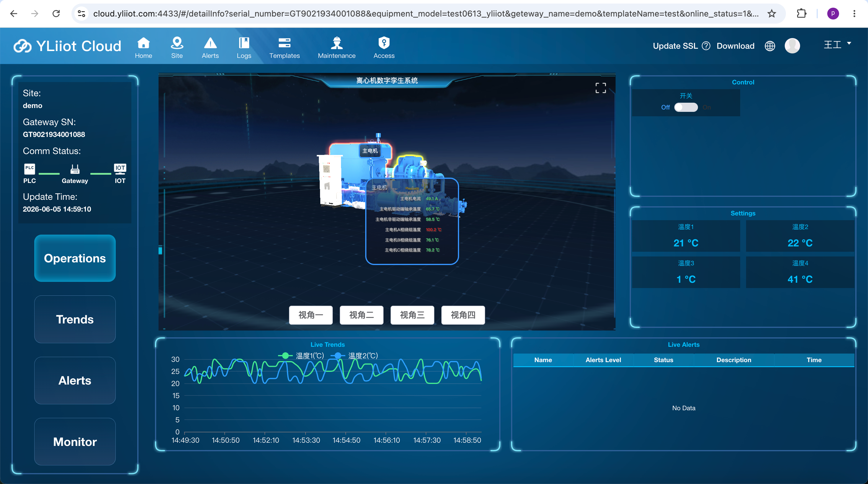Click the 离心机数字孪生系统 title
Image resolution: width=868 pixels, height=484 pixels.
[x=387, y=81]
